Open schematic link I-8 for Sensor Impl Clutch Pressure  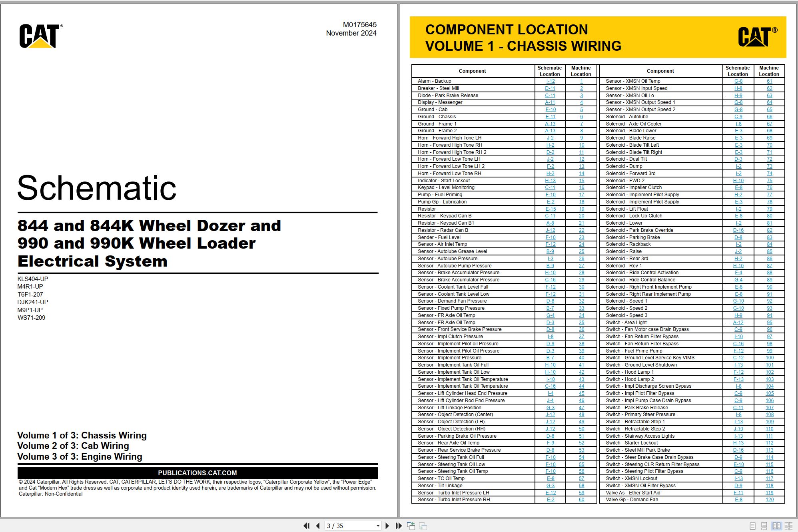pyautogui.click(x=551, y=337)
